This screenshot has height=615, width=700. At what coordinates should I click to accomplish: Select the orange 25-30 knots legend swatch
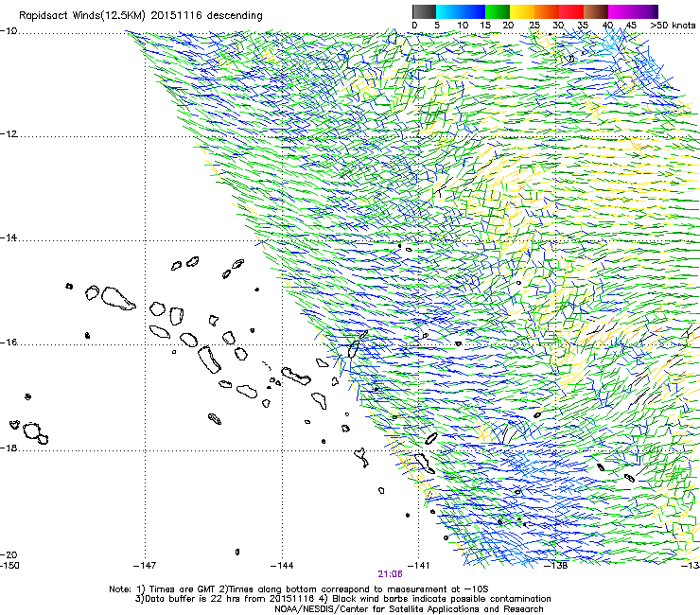pyautogui.click(x=547, y=11)
